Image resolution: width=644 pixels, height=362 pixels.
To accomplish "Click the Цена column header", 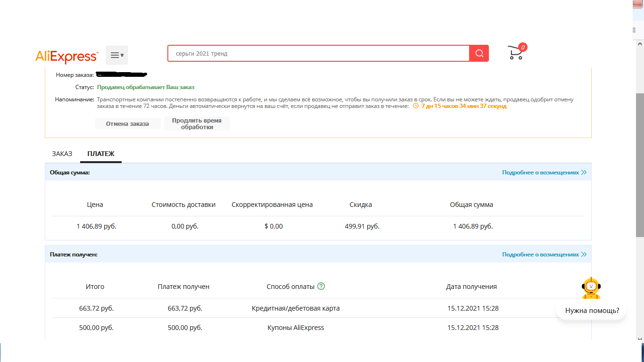I will [95, 205].
